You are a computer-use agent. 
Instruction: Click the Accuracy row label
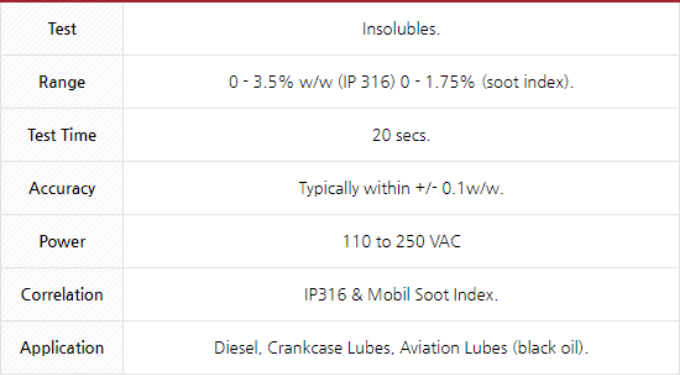(x=62, y=188)
